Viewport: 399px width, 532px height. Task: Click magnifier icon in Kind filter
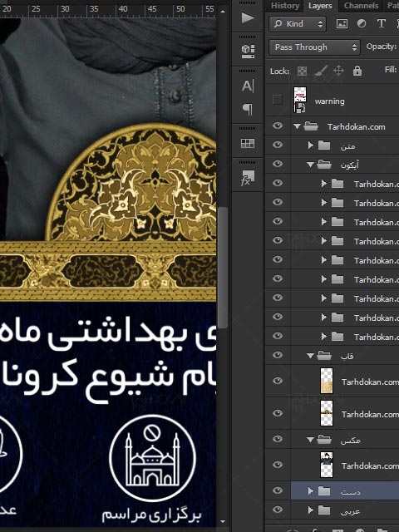tap(278, 23)
